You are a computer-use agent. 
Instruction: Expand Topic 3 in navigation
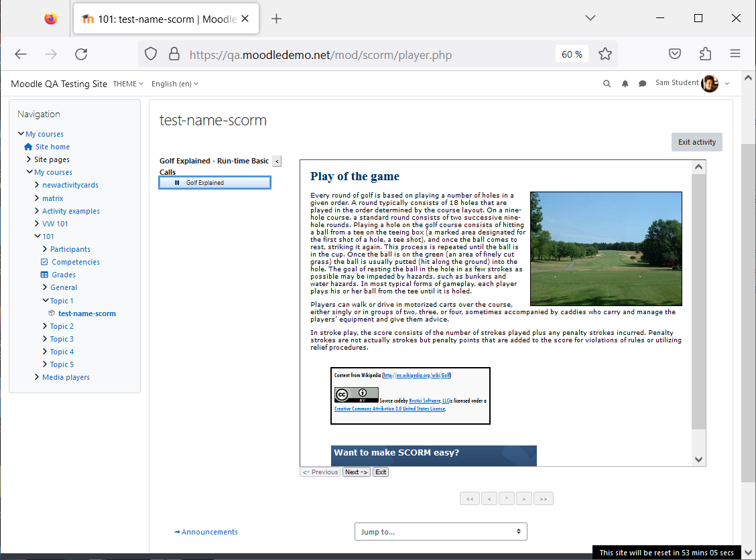[45, 339]
